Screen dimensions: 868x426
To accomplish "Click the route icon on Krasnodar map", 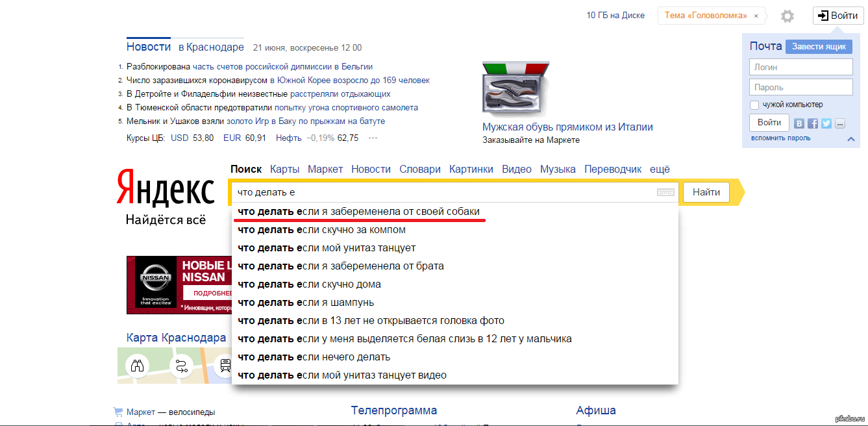I will pos(181,366).
